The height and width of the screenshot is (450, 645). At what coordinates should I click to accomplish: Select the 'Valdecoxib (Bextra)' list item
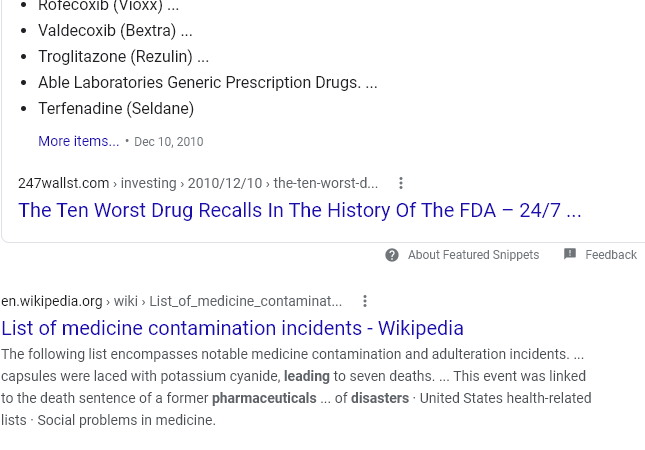115,30
